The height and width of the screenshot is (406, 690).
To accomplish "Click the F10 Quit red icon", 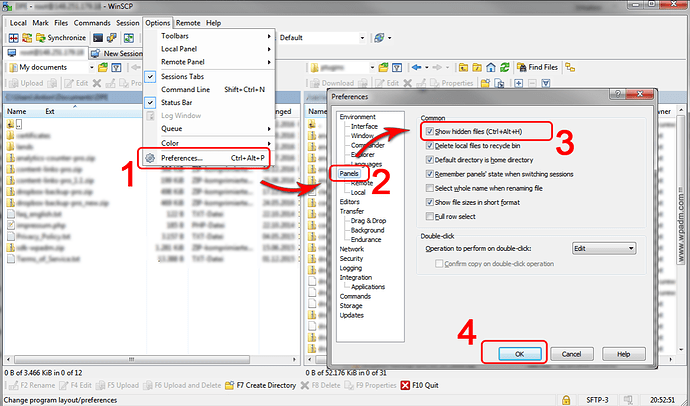I will (405, 384).
